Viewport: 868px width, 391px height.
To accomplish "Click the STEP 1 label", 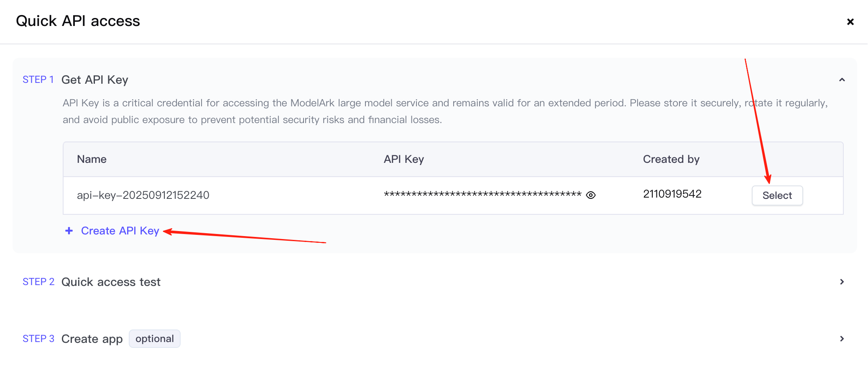I will pyautogui.click(x=38, y=80).
